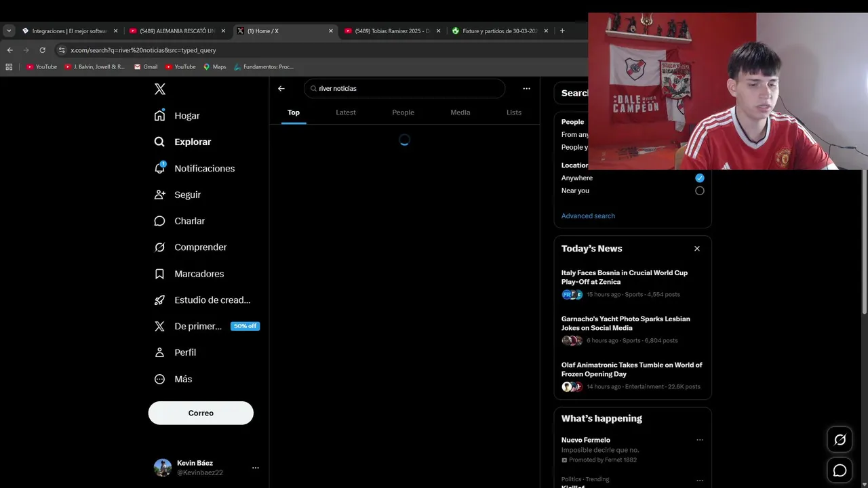Open De primera premium X icon
The width and height of the screenshot is (868, 488).
(159, 326)
